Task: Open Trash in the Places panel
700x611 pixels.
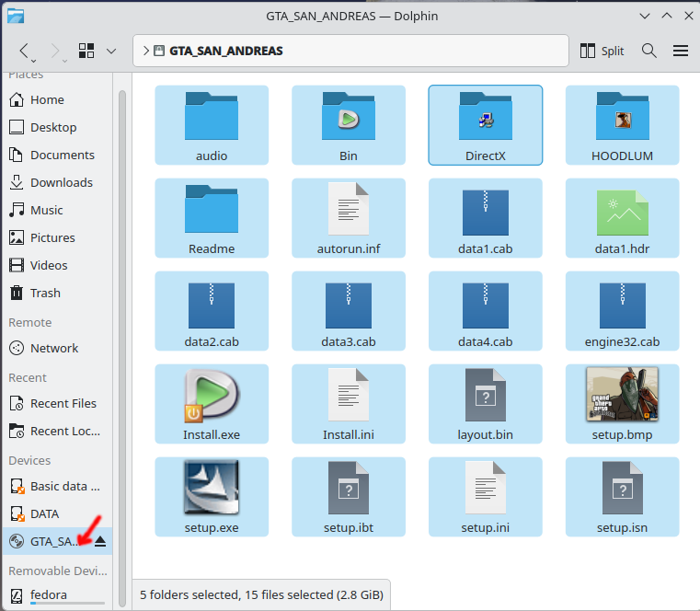Action: click(57, 293)
